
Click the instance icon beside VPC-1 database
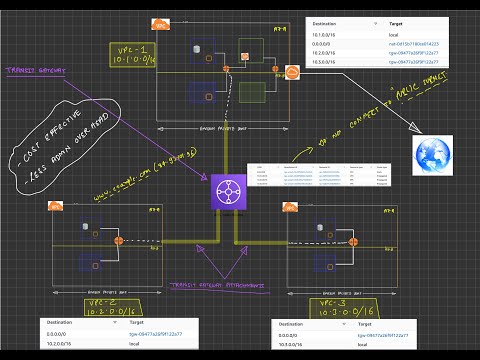(209, 58)
